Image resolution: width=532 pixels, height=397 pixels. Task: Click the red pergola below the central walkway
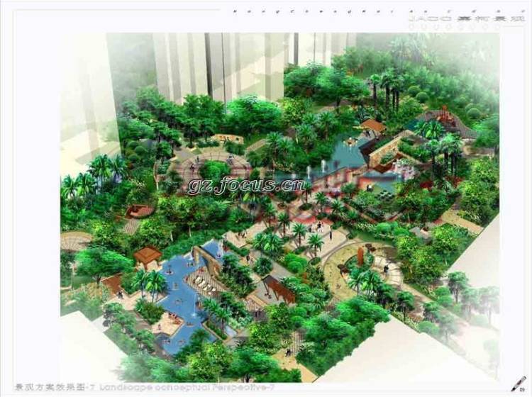[x=279, y=289]
